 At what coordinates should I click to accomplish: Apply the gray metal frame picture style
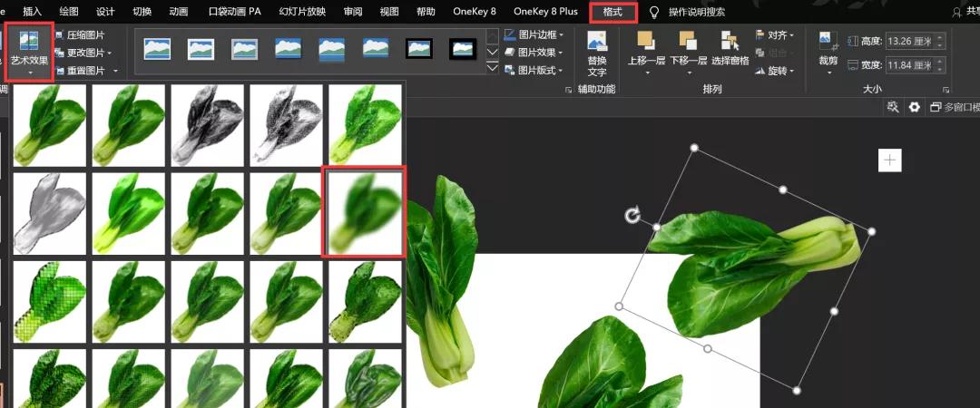tap(244, 49)
